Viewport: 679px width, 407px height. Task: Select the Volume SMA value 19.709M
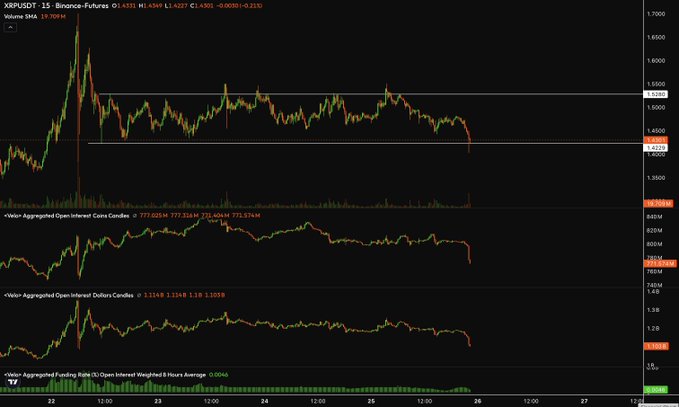[53, 16]
